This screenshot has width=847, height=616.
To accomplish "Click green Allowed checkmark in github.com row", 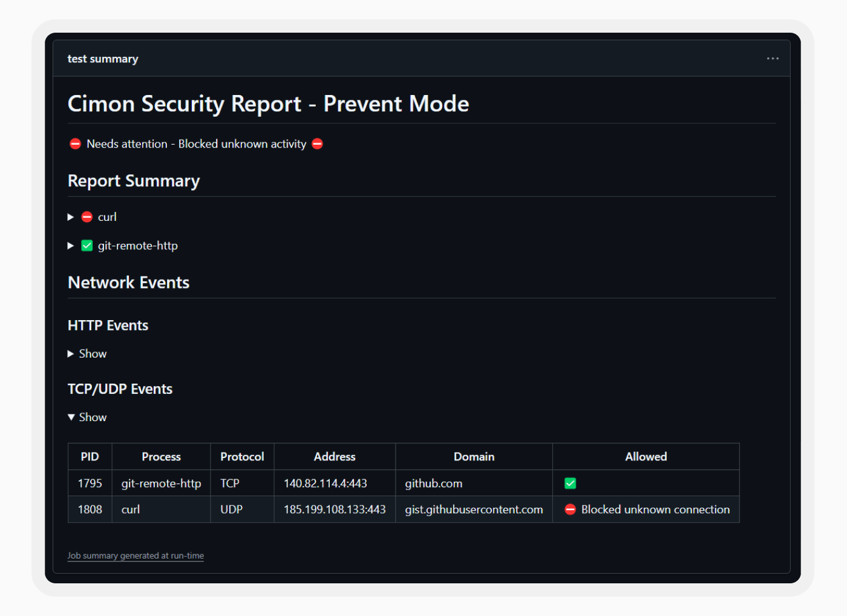I will tap(571, 483).
